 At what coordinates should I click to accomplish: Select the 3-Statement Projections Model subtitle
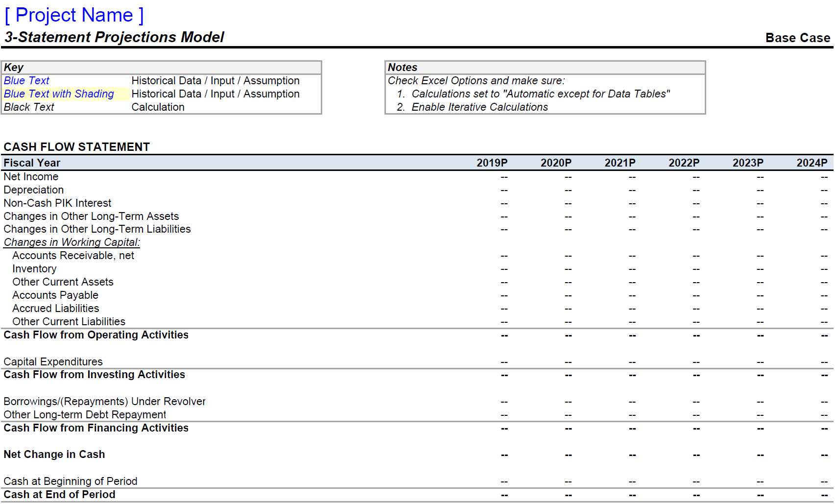pos(114,37)
